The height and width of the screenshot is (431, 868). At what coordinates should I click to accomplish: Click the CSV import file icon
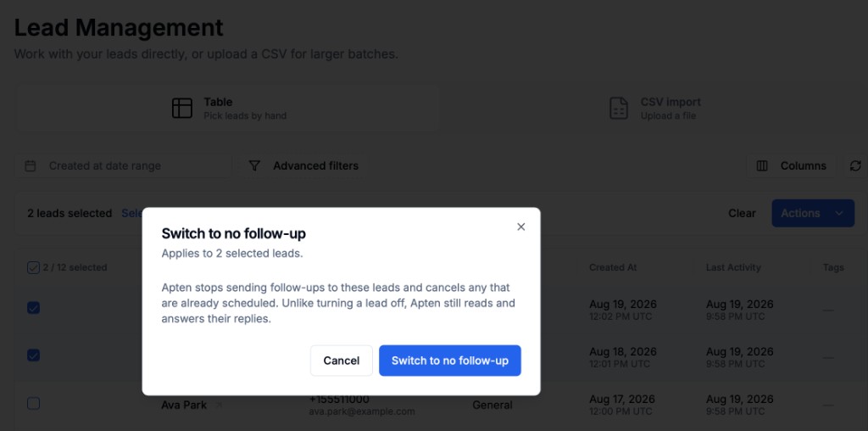point(619,108)
